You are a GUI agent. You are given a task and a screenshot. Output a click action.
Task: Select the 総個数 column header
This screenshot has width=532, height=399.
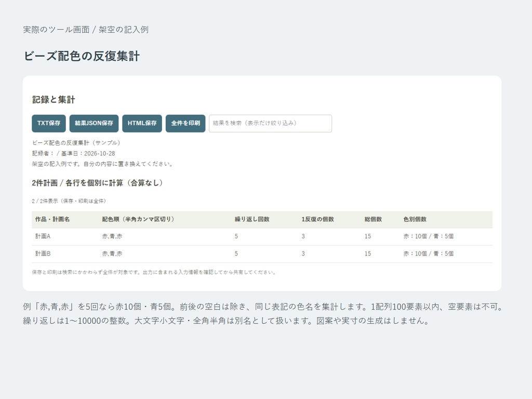pyautogui.click(x=373, y=219)
